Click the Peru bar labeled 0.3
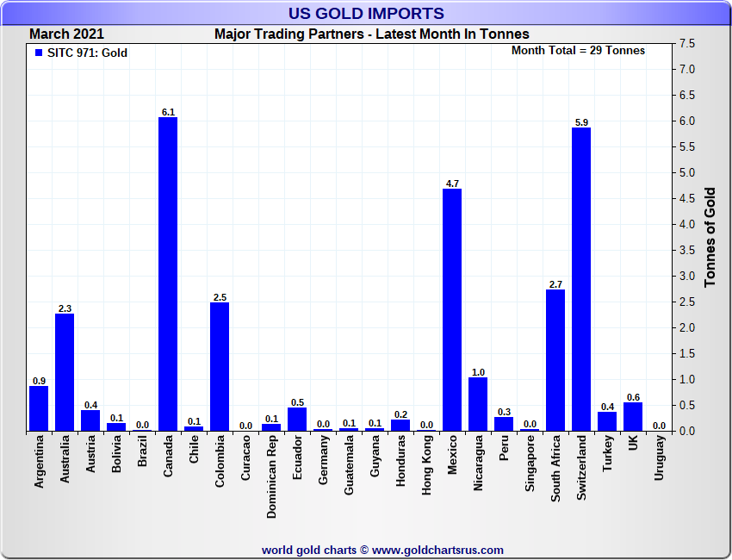Viewport: 732px width, 560px height. (x=504, y=424)
